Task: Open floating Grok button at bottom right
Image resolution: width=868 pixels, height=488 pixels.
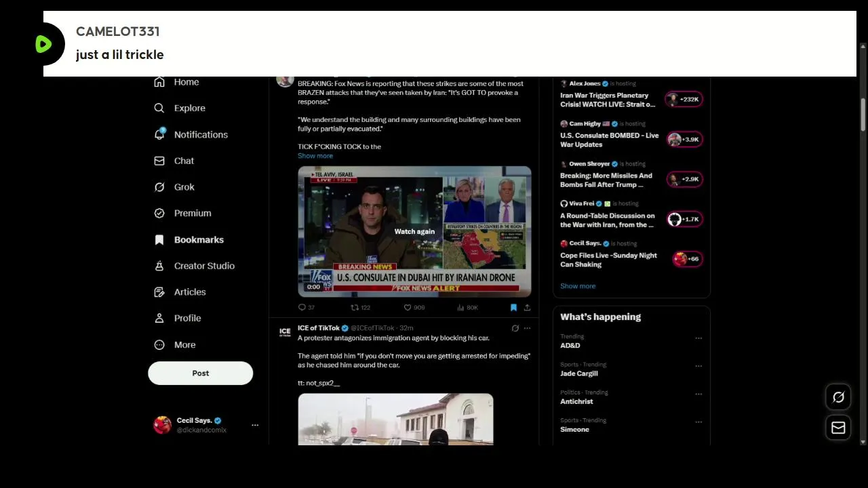Action: click(838, 397)
